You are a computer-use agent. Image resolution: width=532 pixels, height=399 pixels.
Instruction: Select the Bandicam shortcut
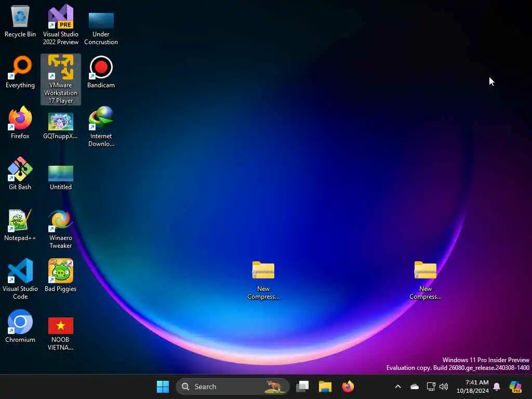pos(101,72)
